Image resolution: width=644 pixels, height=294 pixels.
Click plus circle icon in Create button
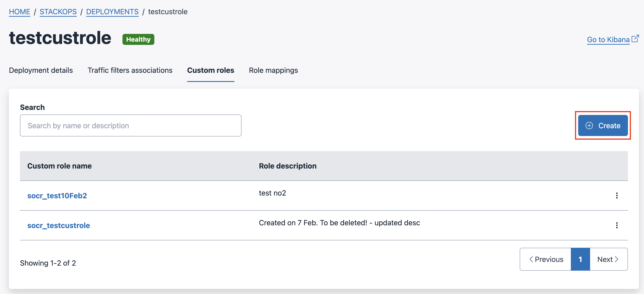[589, 125]
